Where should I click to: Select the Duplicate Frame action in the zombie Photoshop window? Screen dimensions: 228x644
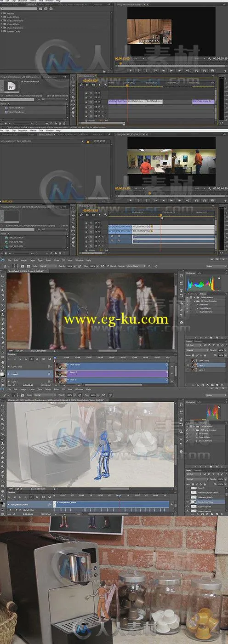(206, 312)
